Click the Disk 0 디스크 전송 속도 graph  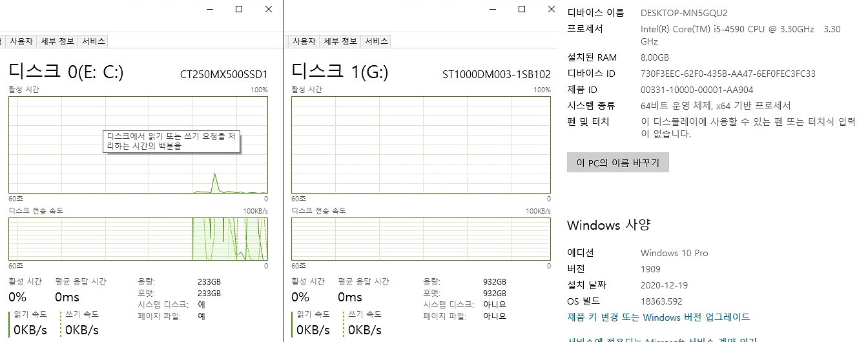pyautogui.click(x=138, y=239)
